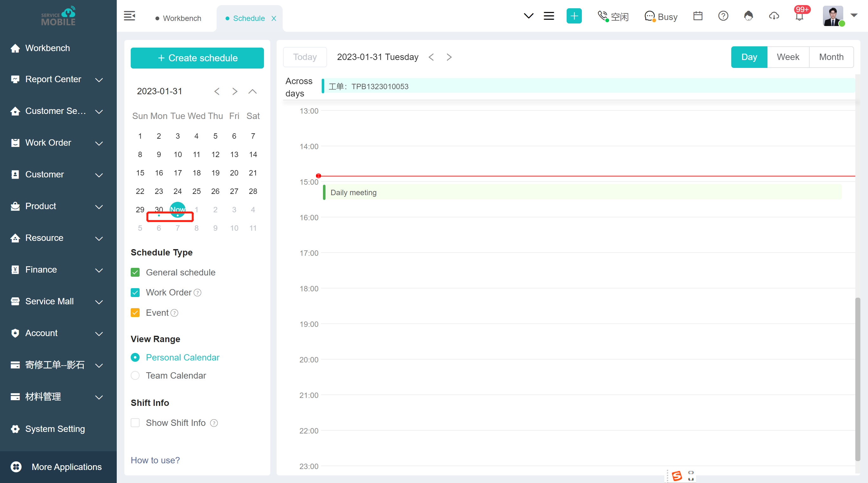This screenshot has height=483, width=868.
Task: Click Show Shift Info help icon
Action: point(214,423)
